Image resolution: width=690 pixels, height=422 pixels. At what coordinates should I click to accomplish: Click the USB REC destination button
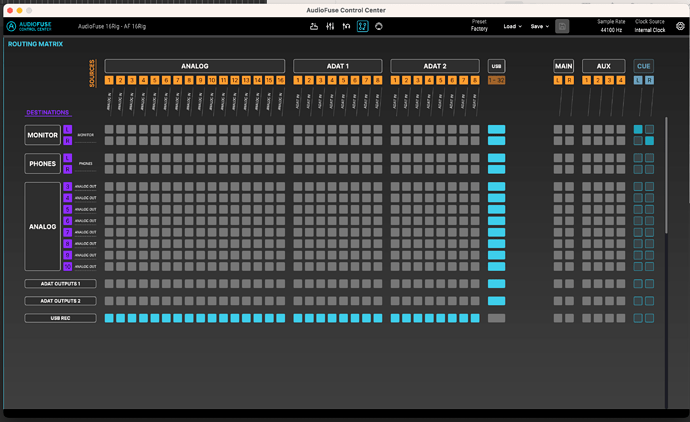[60, 318]
